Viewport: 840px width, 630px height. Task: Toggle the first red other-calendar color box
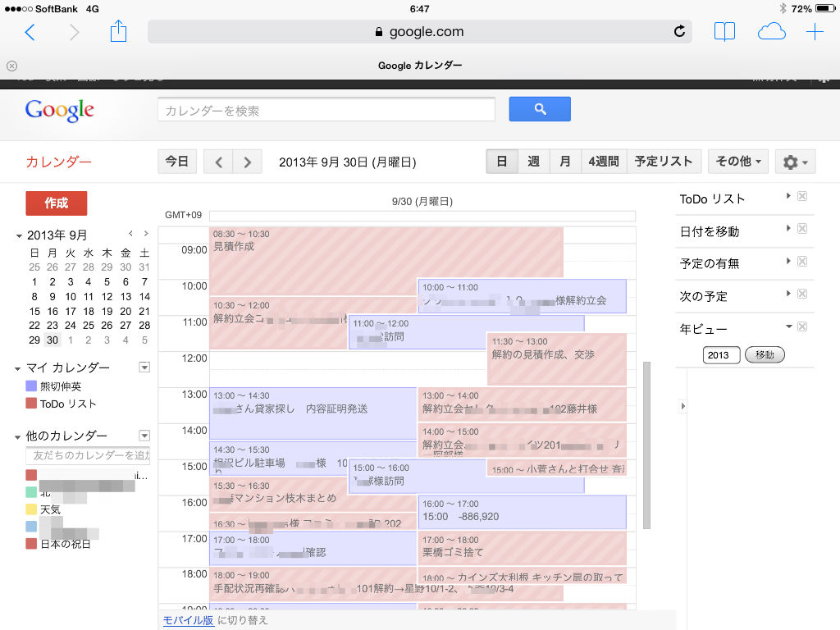point(31,475)
